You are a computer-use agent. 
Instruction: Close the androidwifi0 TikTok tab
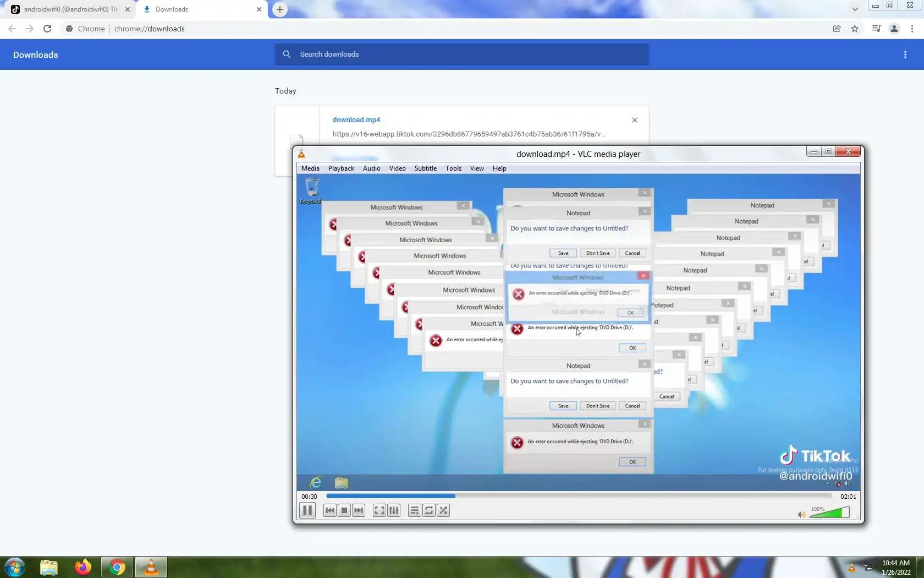coord(128,9)
